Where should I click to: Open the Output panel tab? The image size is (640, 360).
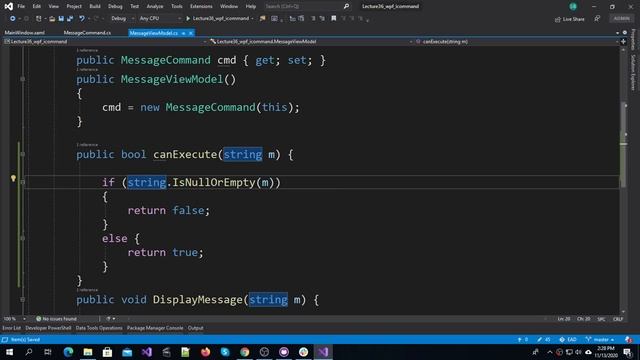tap(196, 328)
